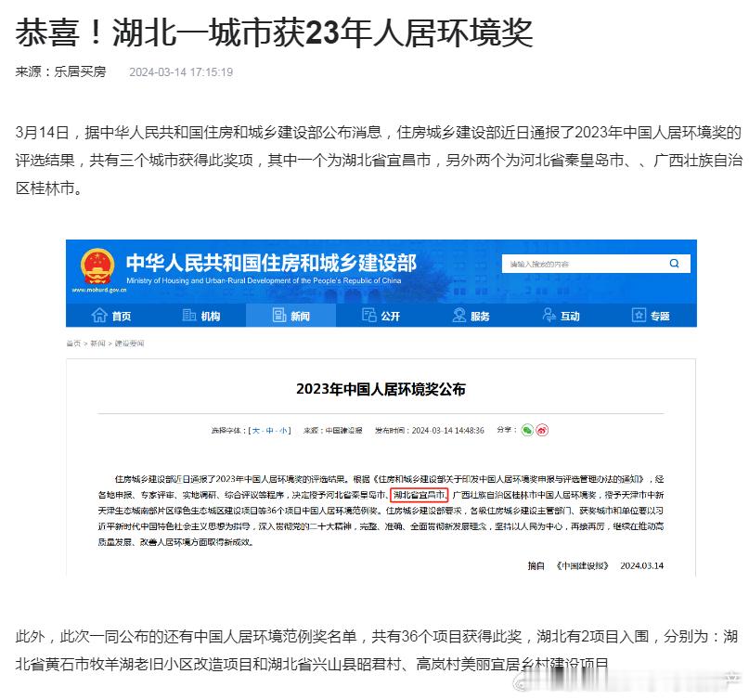Viewport: 749px width, 700px height.
Task: Set font size to 小
Action: (x=284, y=431)
